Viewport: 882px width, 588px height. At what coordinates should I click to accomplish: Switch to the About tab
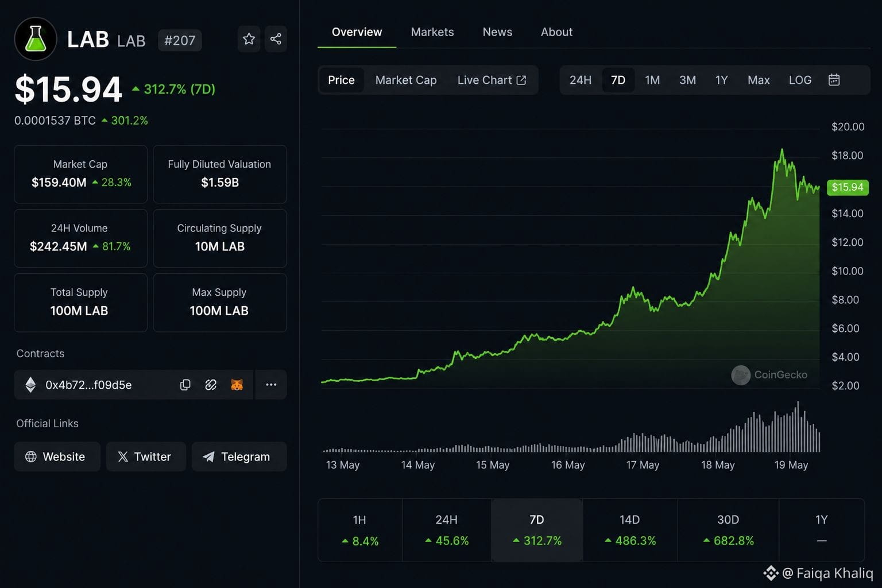tap(556, 32)
